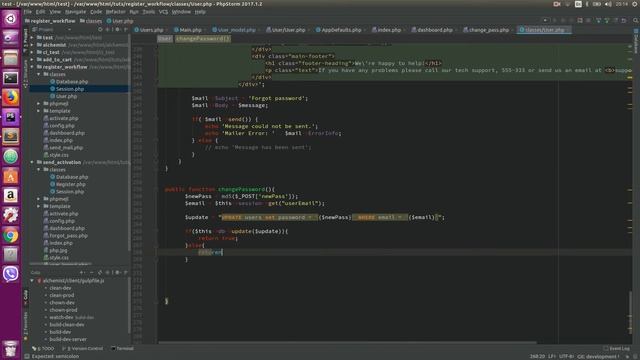Click the editor horizontal scrollbar

coord(347,342)
